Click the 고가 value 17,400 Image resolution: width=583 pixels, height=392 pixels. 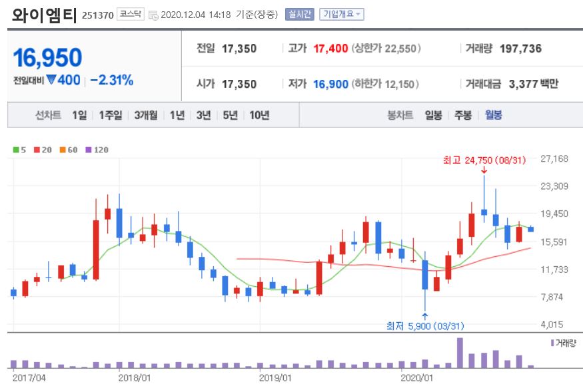click(330, 49)
